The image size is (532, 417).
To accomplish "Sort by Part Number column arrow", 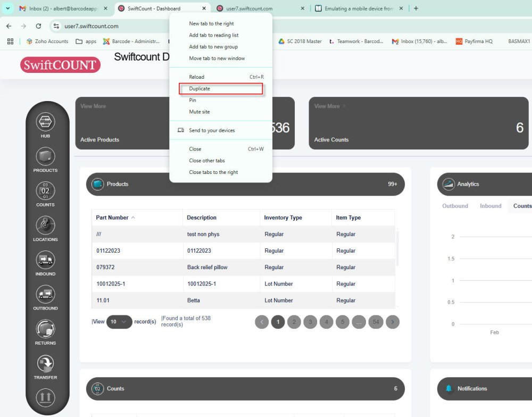I will 133,218.
